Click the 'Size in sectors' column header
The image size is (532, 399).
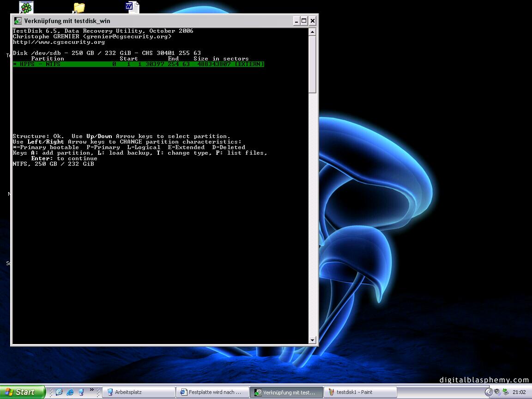coord(221,59)
